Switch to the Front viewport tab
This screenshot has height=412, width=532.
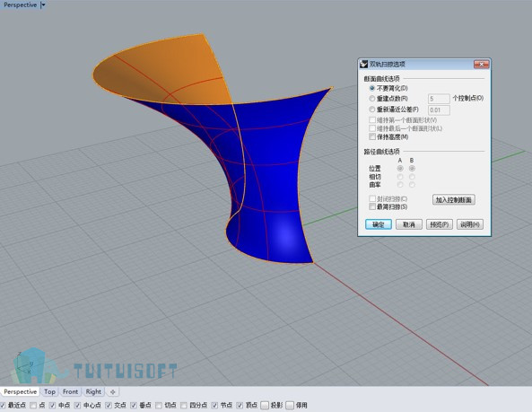click(x=70, y=392)
